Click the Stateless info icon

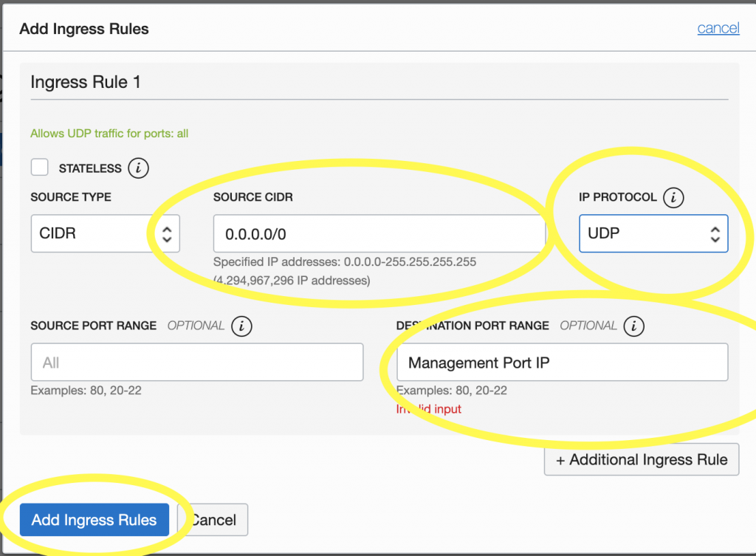click(x=138, y=168)
